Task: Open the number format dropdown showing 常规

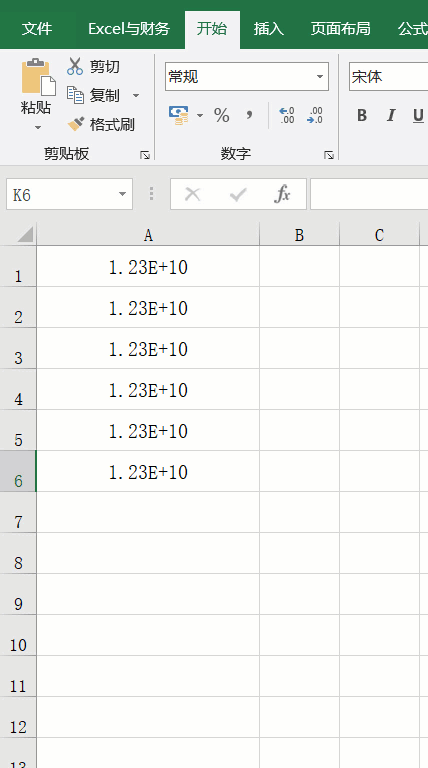Action: (247, 77)
